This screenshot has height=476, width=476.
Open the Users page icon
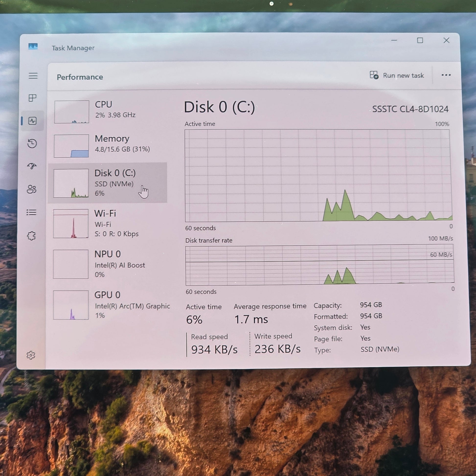click(32, 189)
